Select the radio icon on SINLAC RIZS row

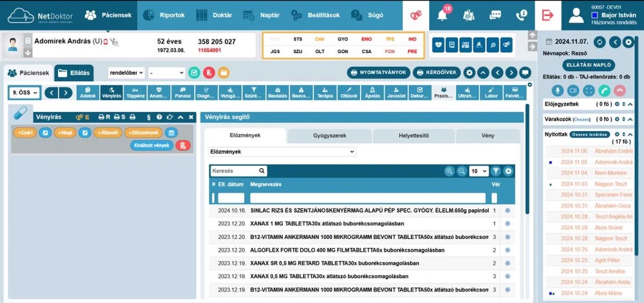(x=508, y=211)
